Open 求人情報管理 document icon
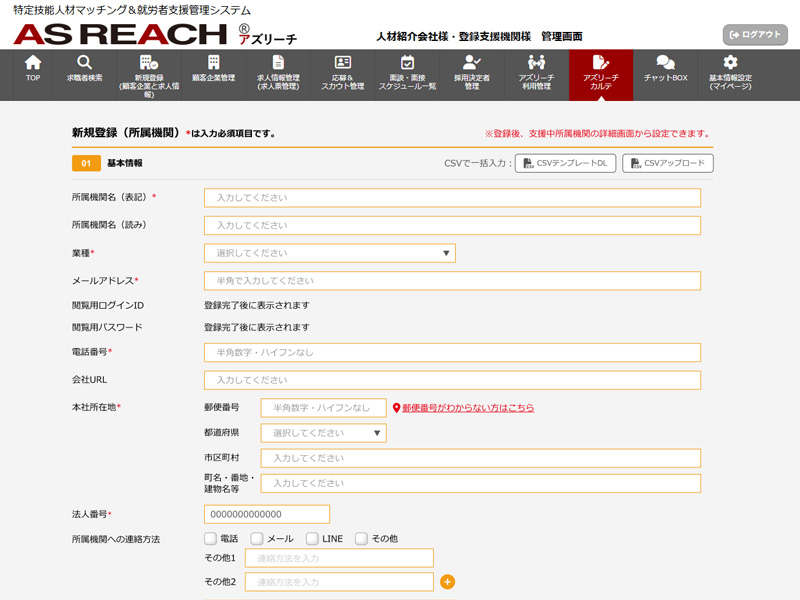This screenshot has width=800, height=600. (x=278, y=62)
